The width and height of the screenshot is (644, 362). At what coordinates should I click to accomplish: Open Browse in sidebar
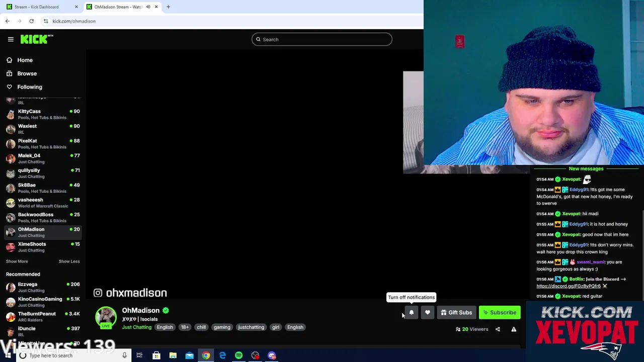point(27,73)
